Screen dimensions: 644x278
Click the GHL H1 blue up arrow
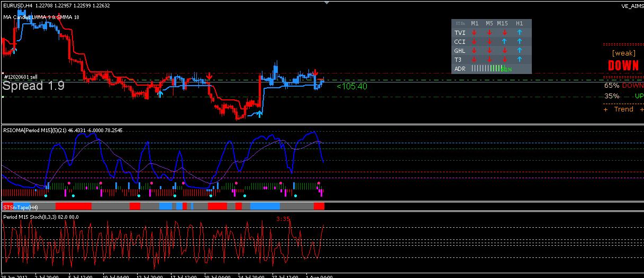click(x=520, y=51)
